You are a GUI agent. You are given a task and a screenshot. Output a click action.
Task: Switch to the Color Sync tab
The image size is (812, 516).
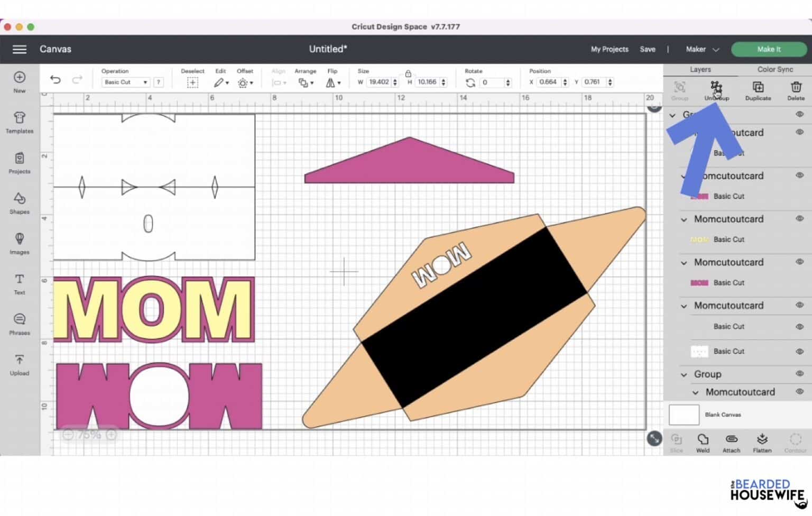(x=774, y=69)
